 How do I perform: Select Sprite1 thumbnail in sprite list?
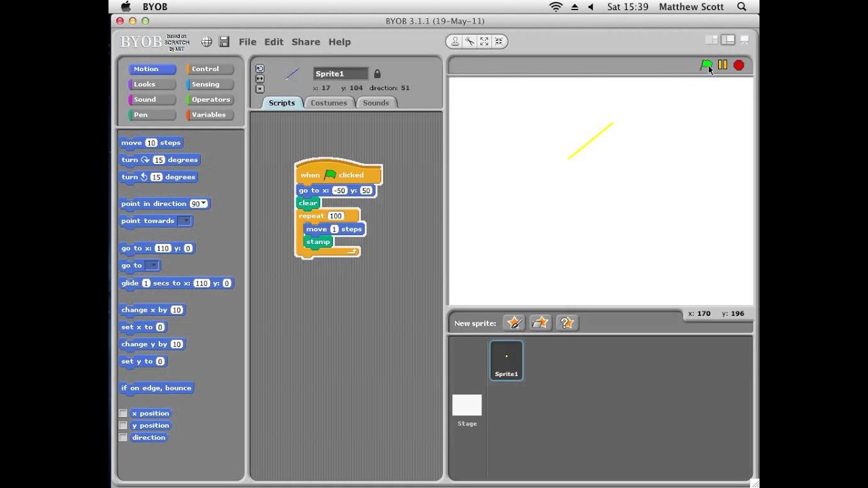coord(507,360)
